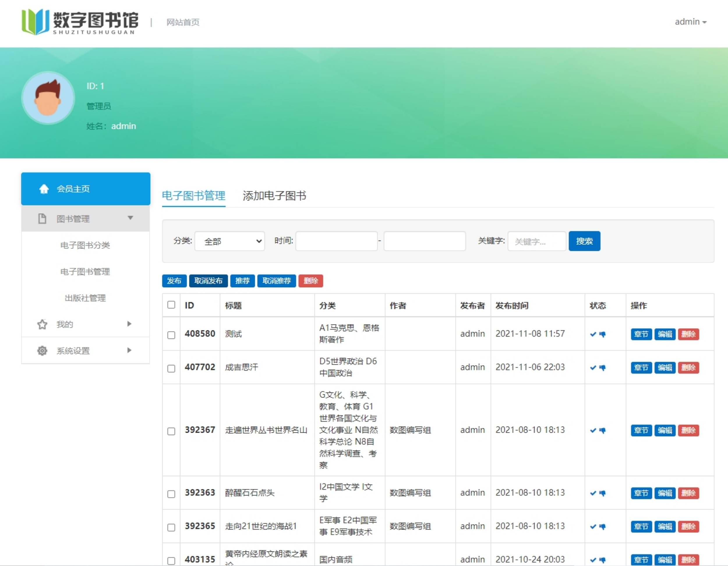728x566 pixels.
Task: Check the checkbox for book 408580
Action: tap(171, 335)
